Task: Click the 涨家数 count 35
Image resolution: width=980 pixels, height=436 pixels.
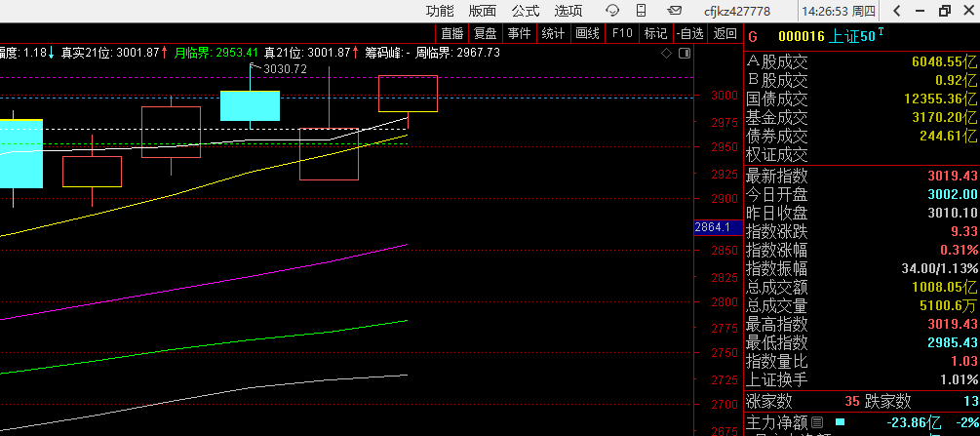Action: 852,401
